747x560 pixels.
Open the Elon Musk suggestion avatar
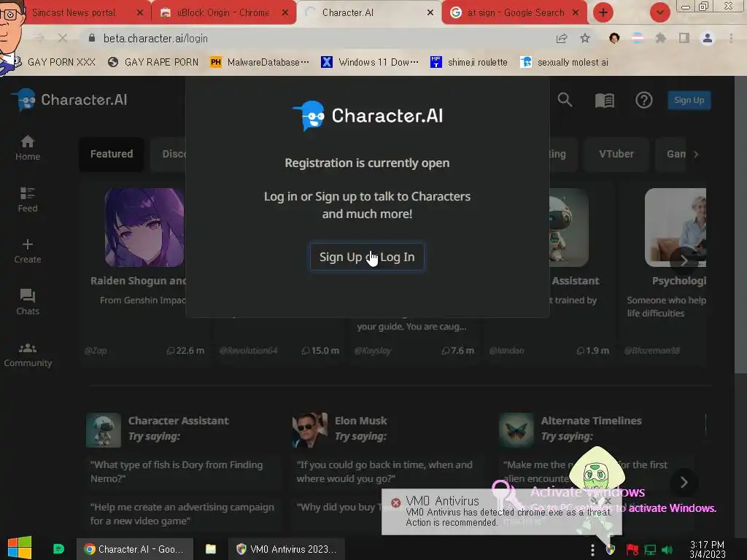(x=309, y=430)
